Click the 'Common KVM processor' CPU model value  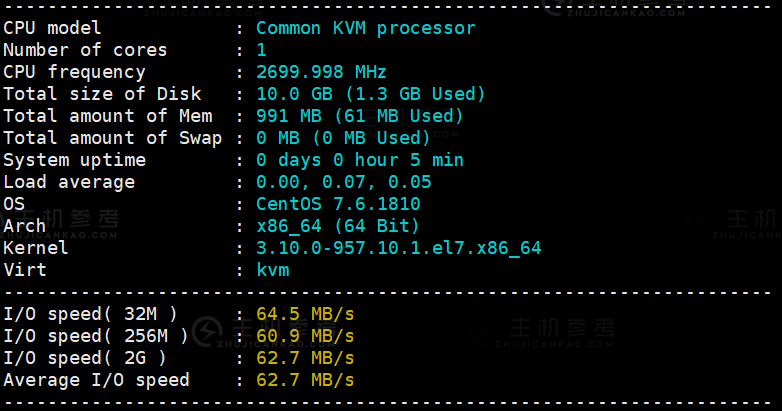366,28
